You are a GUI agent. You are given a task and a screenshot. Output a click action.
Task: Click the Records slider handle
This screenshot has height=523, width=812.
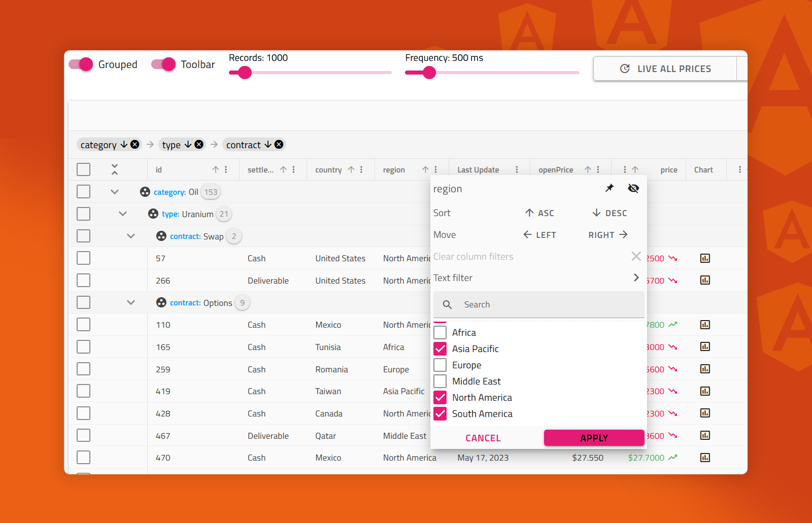point(245,73)
